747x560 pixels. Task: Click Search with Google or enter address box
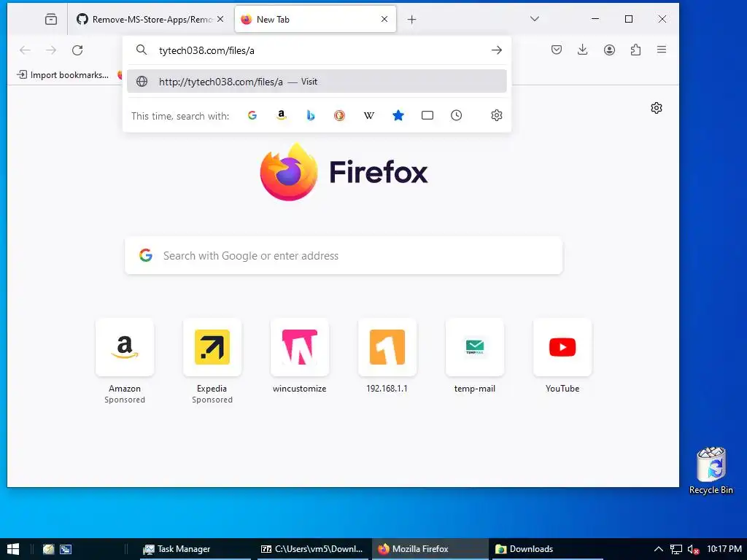coord(344,256)
